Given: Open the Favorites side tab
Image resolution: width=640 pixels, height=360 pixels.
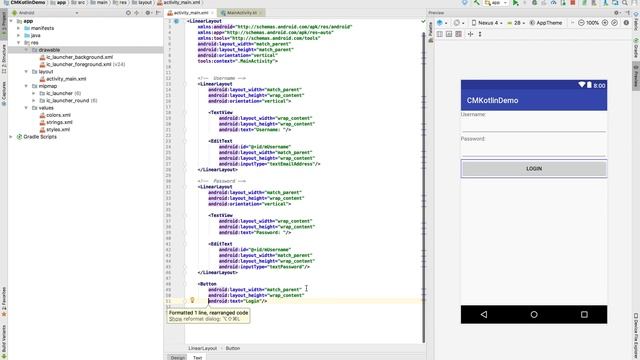Looking at the screenshot, I should click(4, 301).
